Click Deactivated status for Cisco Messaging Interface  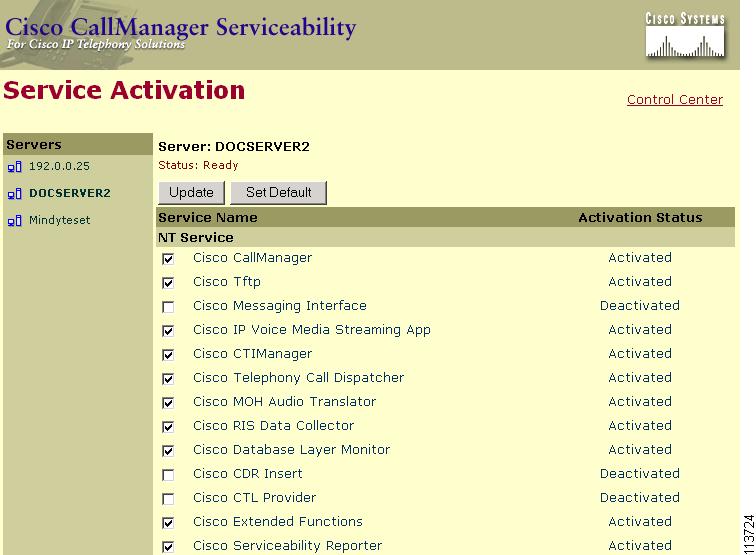pos(640,306)
